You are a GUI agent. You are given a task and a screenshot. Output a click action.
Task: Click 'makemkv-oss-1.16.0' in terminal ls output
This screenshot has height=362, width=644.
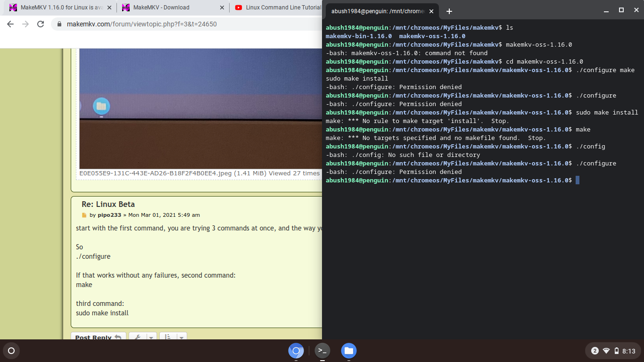point(432,36)
